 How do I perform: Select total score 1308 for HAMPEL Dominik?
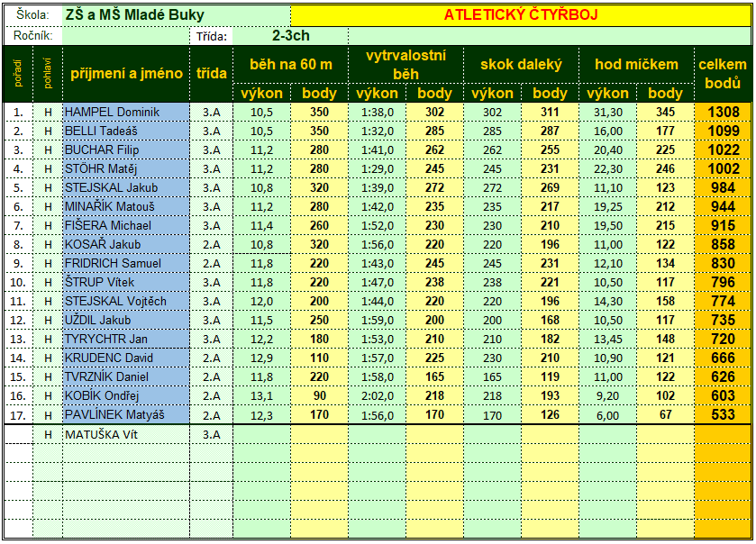point(723,113)
